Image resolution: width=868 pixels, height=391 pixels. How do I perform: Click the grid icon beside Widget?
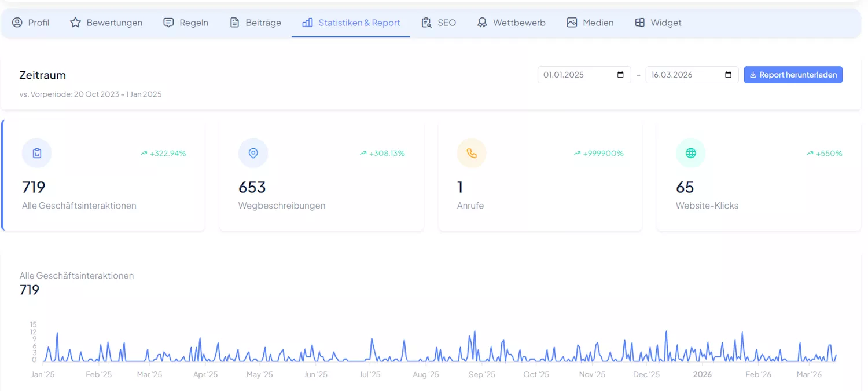pos(639,23)
